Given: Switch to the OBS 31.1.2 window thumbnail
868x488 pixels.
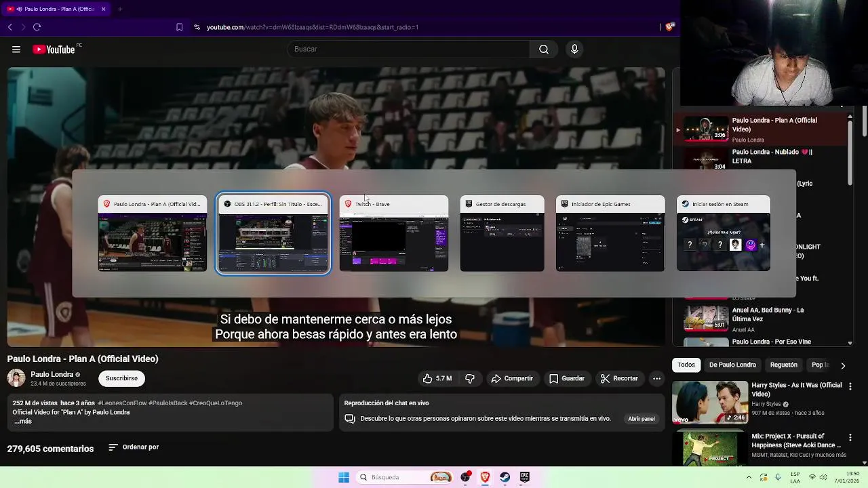Looking at the screenshot, I should [273, 233].
